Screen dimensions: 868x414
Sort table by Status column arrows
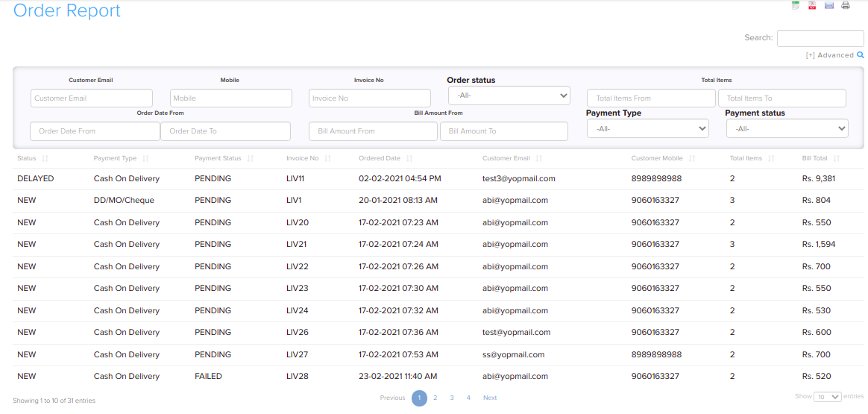tap(45, 158)
